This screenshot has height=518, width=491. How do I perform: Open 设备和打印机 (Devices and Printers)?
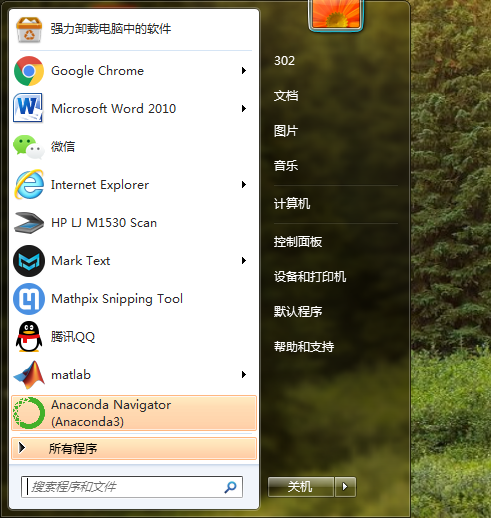pyautogui.click(x=310, y=277)
